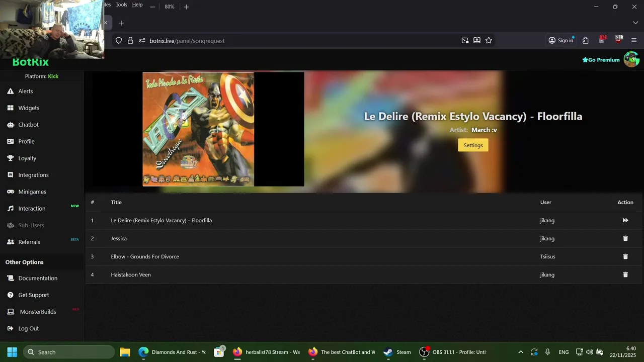Click the padlock site info icon
Screen dimensions: 644x362
coord(130,41)
